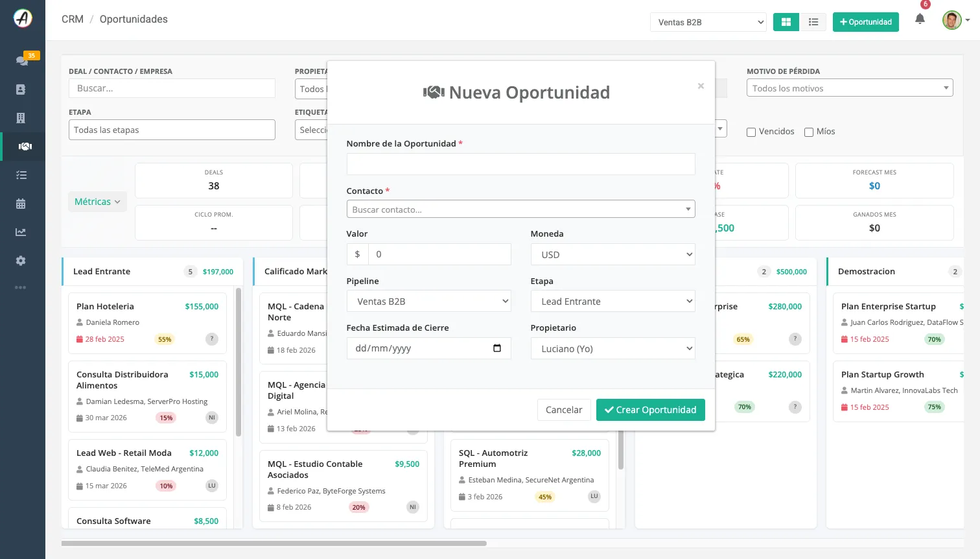
Task: Open the SQL - Automotriz Premium card
Action: (x=530, y=475)
